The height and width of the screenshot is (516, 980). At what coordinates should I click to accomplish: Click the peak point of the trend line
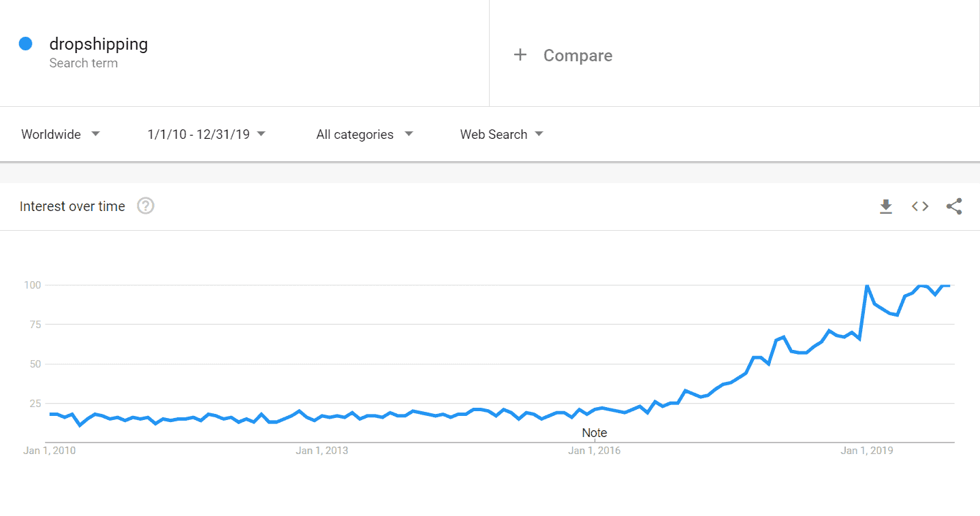coord(868,286)
